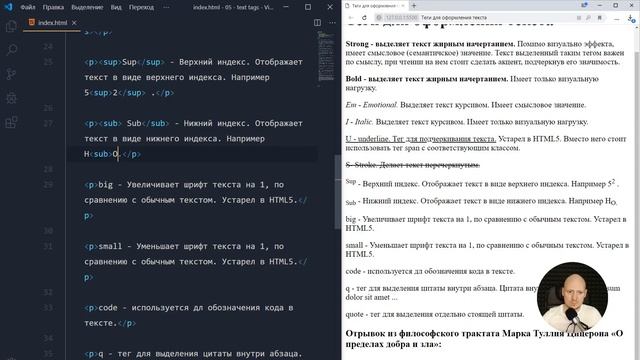Open the Extensions panel
The width and height of the screenshot is (640, 360).
click(11, 122)
